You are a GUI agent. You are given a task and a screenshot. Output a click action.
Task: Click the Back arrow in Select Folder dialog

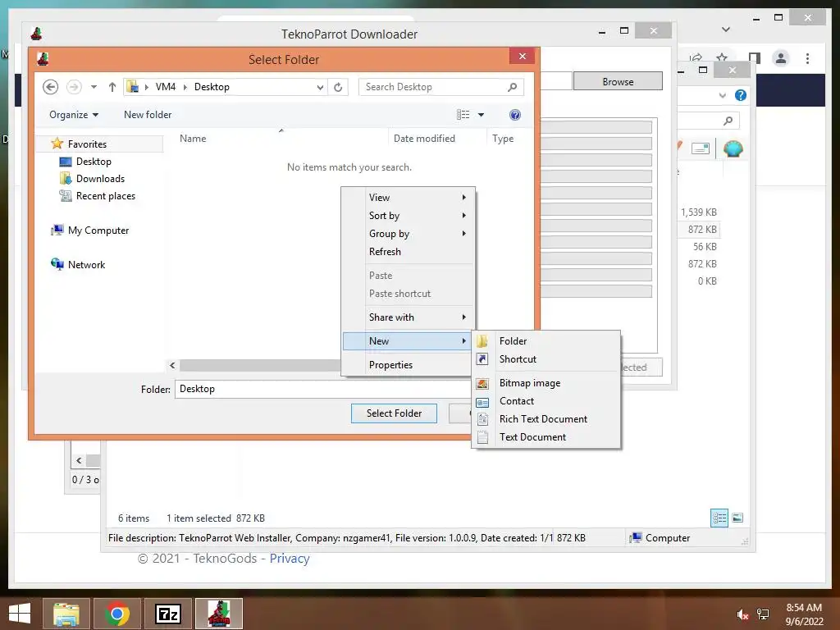click(x=50, y=87)
